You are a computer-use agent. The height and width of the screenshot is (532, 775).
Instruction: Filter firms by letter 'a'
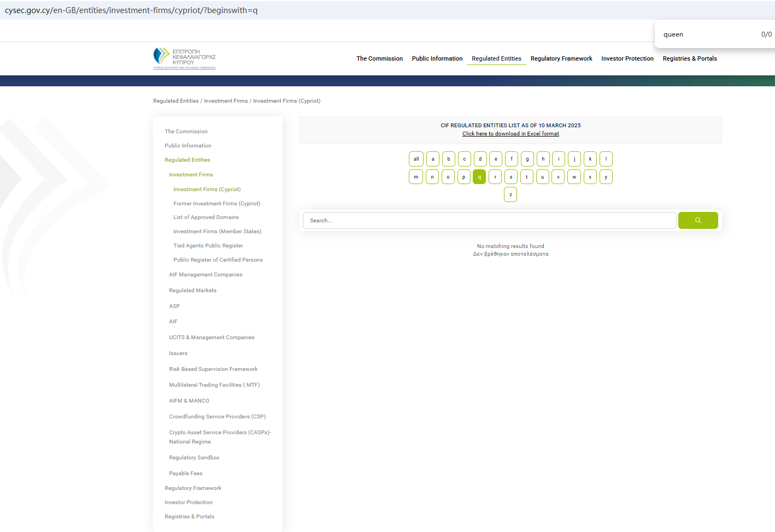tap(432, 159)
